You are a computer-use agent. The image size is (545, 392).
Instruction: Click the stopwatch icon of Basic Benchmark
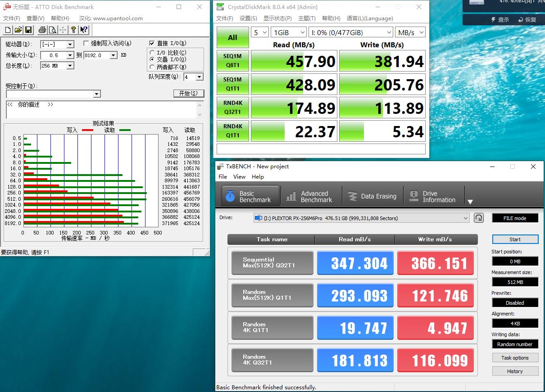[x=230, y=196]
